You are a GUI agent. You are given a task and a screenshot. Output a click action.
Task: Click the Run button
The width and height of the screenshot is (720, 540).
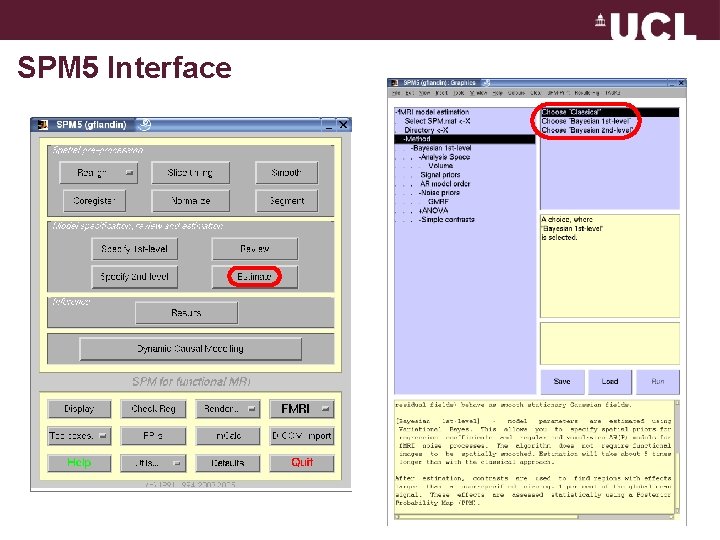point(658,382)
